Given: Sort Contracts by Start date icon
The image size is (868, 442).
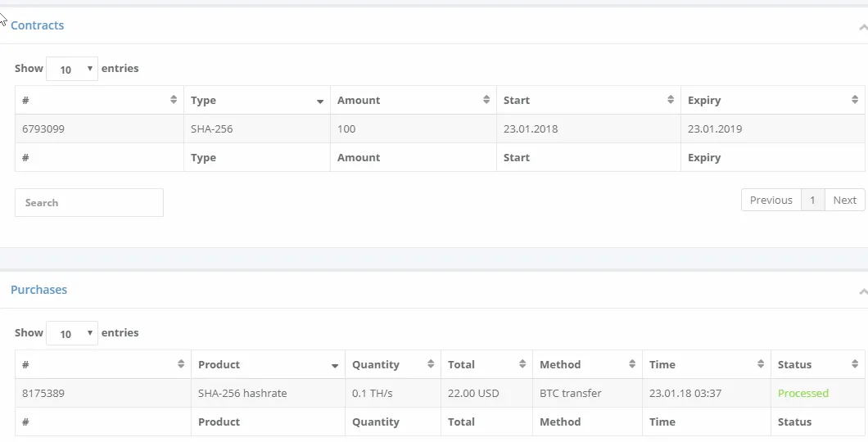Looking at the screenshot, I should (671, 100).
